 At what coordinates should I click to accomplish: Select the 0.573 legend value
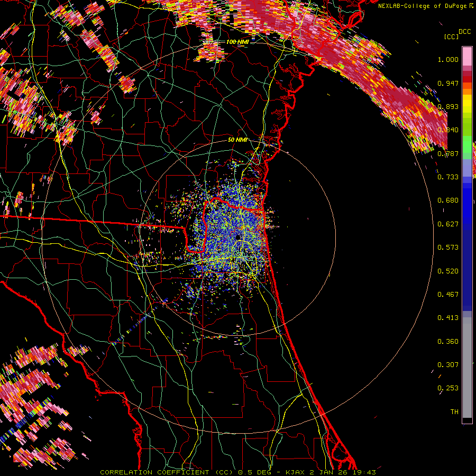click(448, 248)
